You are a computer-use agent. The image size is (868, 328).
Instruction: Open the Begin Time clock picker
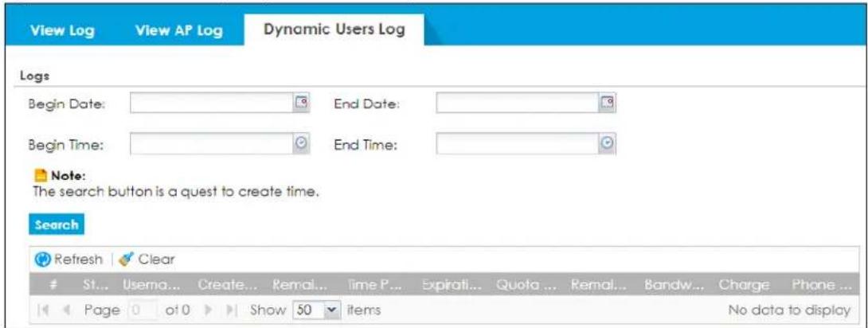(302, 143)
